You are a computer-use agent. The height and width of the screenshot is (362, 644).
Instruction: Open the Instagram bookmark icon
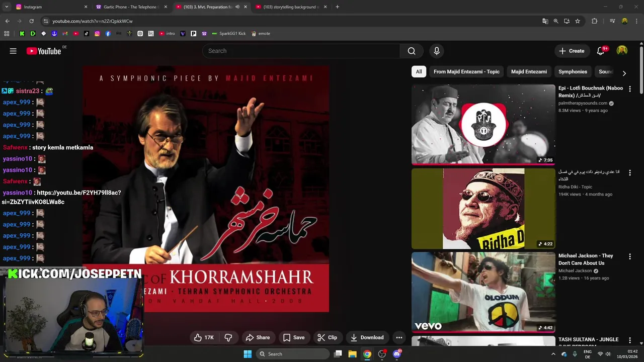(x=97, y=34)
